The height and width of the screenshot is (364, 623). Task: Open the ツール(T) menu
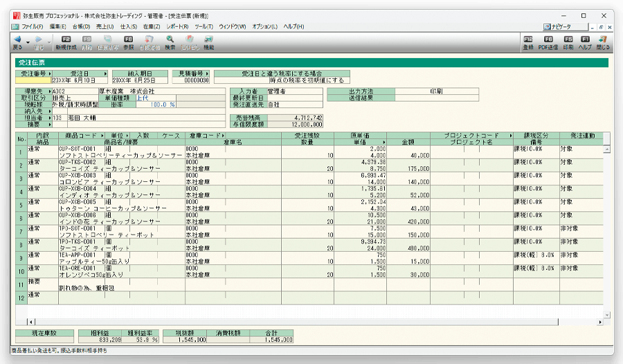204,26
